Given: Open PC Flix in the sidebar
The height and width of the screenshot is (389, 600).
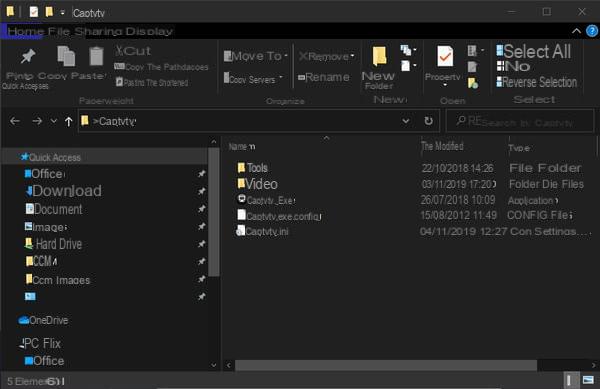Looking at the screenshot, I should pyautogui.click(x=40, y=343).
